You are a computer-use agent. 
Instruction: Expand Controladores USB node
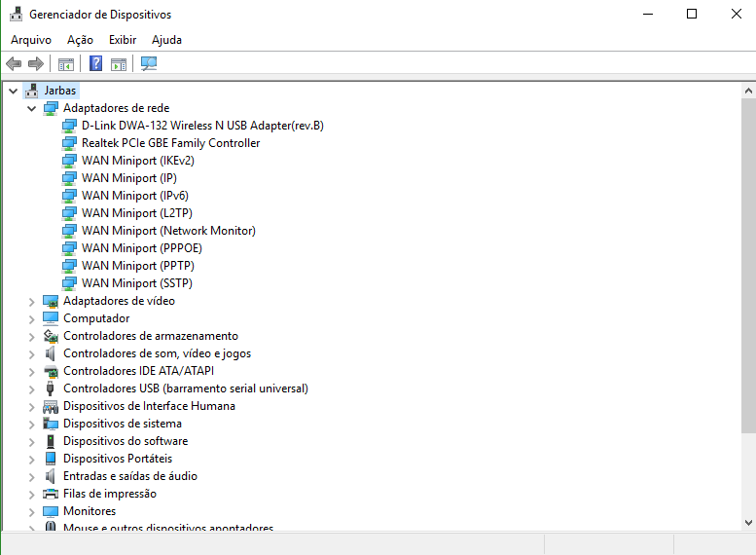click(32, 389)
